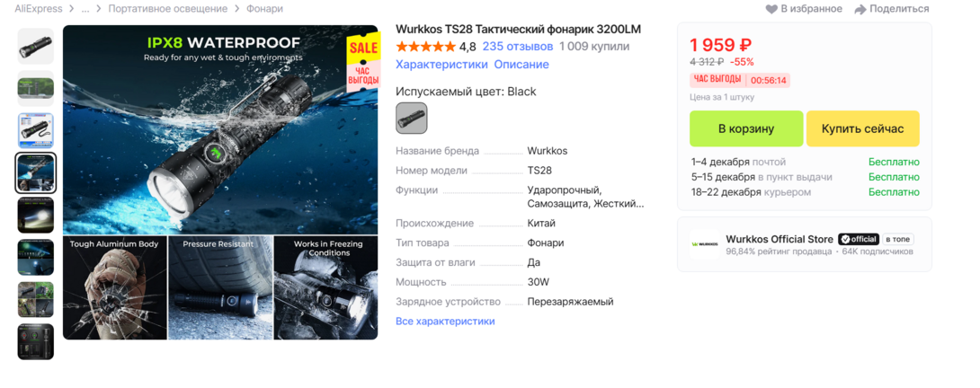The height and width of the screenshot is (388, 980).
Task: Click the heart icon for В избранное
Action: 772,9
